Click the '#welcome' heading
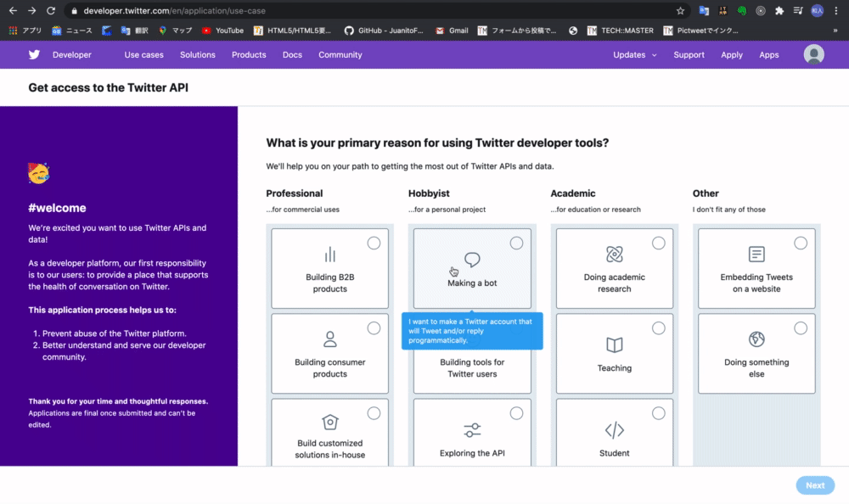849x504 pixels. pos(57,208)
